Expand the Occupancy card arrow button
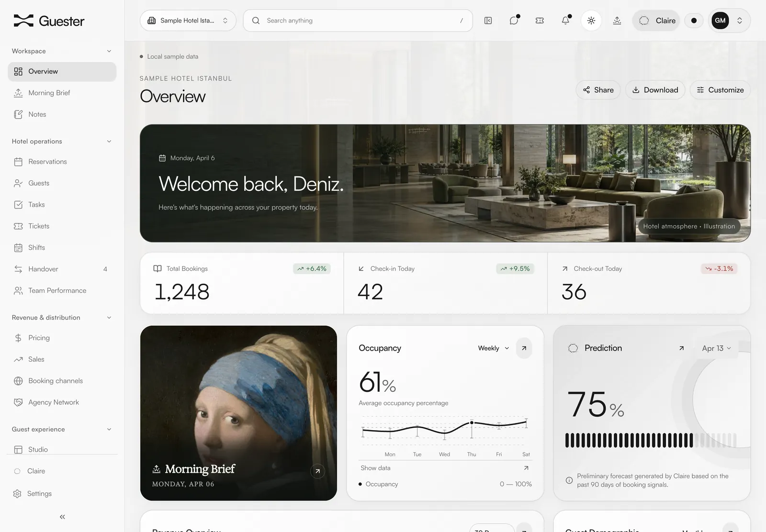The image size is (766, 532). (x=524, y=348)
